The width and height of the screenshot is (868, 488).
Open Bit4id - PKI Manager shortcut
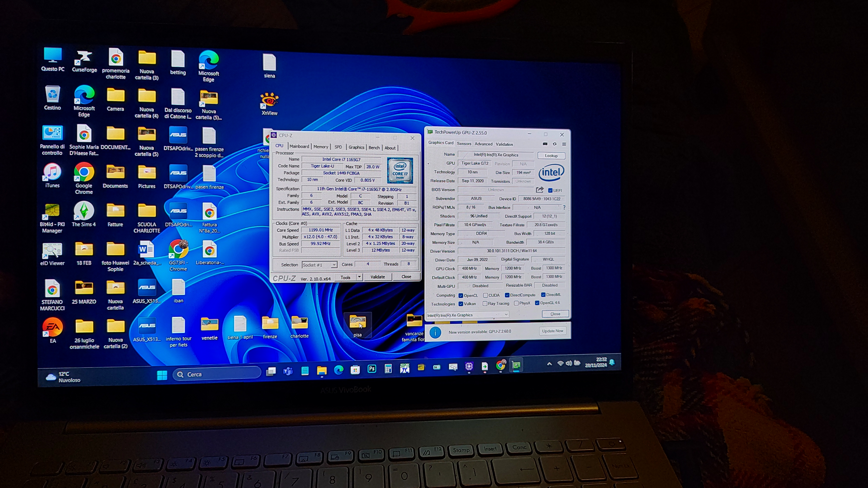point(52,218)
